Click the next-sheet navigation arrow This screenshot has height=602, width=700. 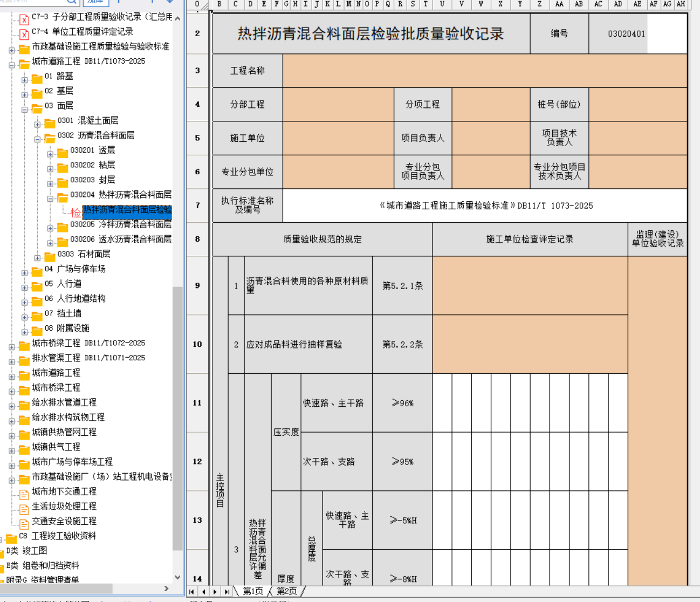click(x=215, y=592)
